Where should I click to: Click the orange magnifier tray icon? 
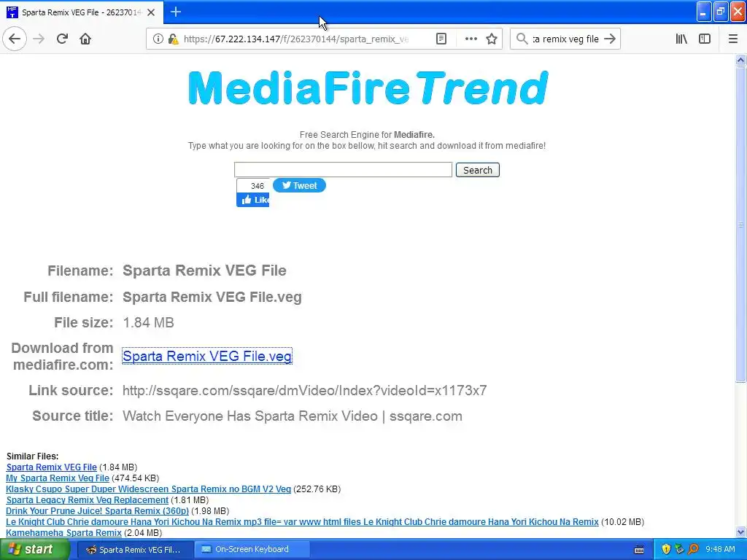click(693, 550)
